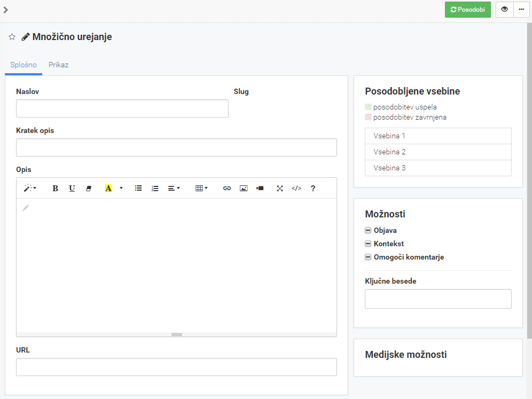
Task: Apply the yellow highlight color swatch
Action: tap(108, 189)
